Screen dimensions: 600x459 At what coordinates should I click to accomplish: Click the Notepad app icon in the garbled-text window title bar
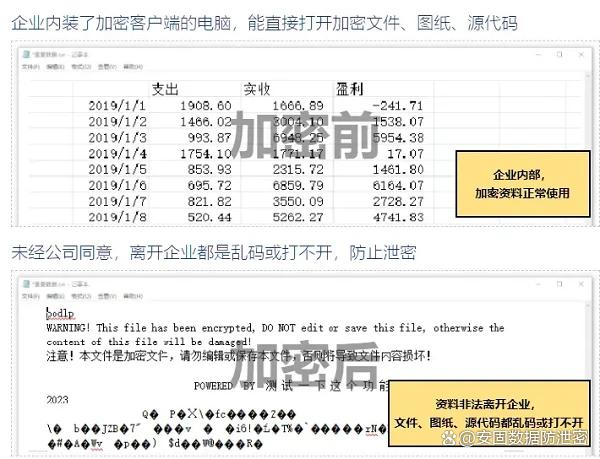tap(26, 284)
